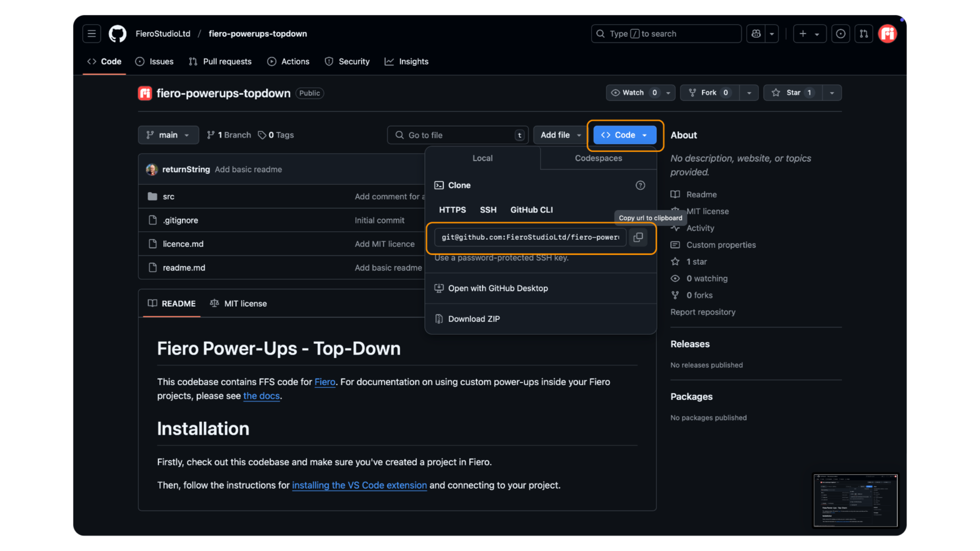Screen dimensions: 980x551
Task: Open the hamburger navigation menu
Action: click(91, 34)
